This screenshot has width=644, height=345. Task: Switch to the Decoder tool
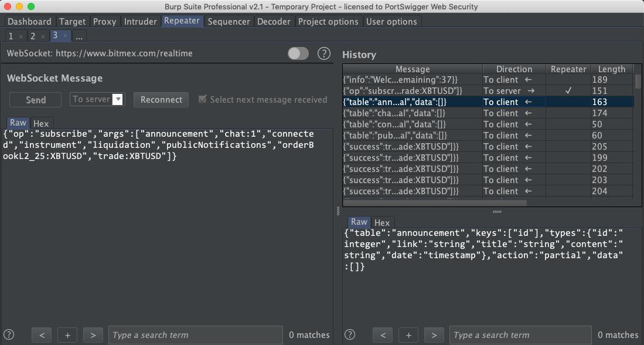[x=274, y=21]
